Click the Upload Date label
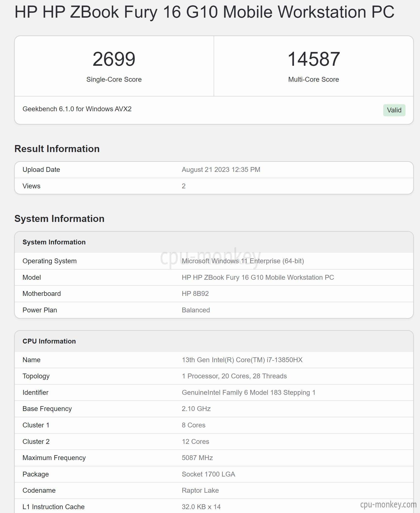Image resolution: width=420 pixels, height=513 pixels. coord(41,170)
